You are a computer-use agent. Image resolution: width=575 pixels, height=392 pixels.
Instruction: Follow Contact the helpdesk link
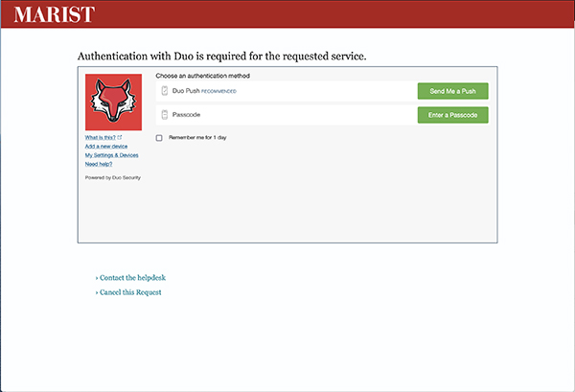pyautogui.click(x=132, y=278)
